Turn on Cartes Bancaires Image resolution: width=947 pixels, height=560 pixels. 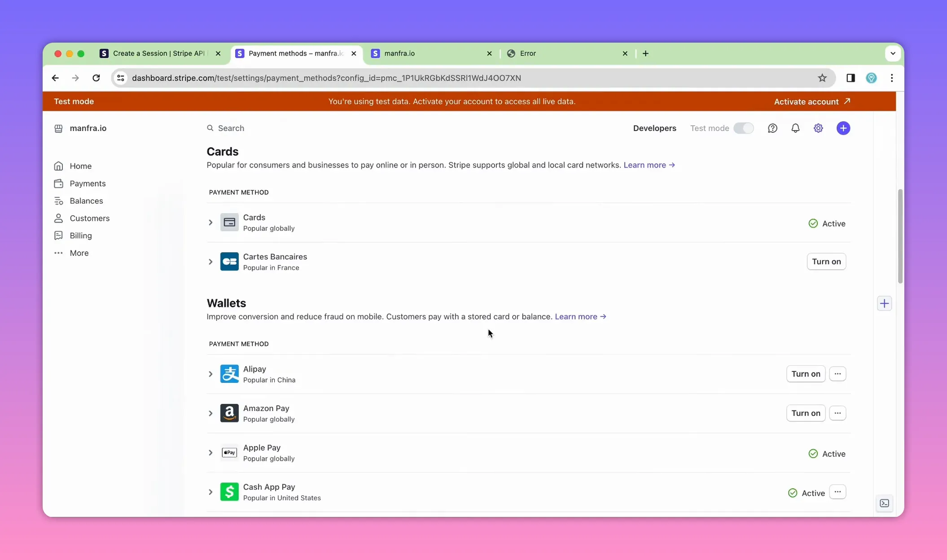[x=826, y=262]
